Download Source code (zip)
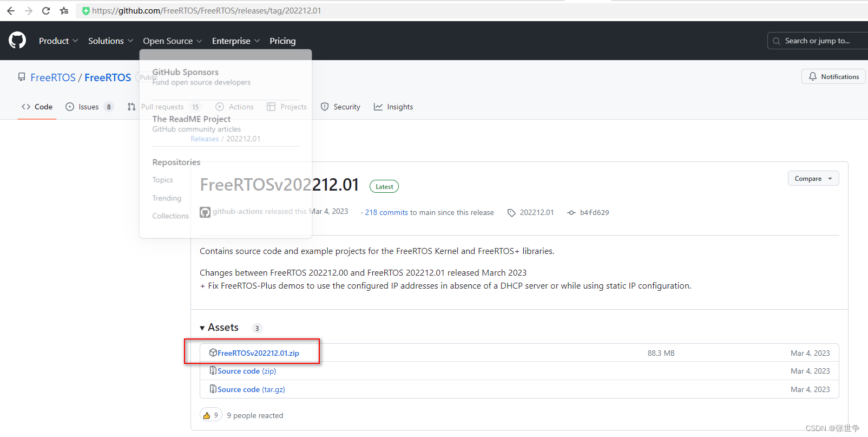The width and height of the screenshot is (868, 437). click(x=247, y=371)
